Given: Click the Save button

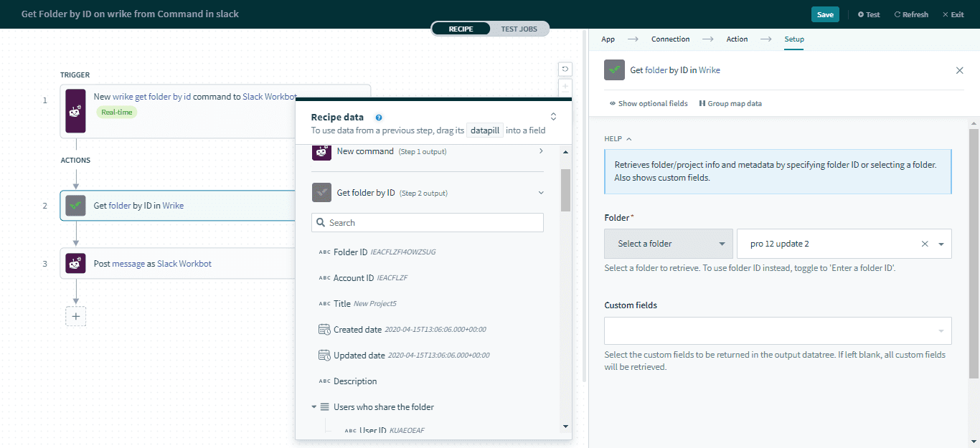Looking at the screenshot, I should 824,14.
